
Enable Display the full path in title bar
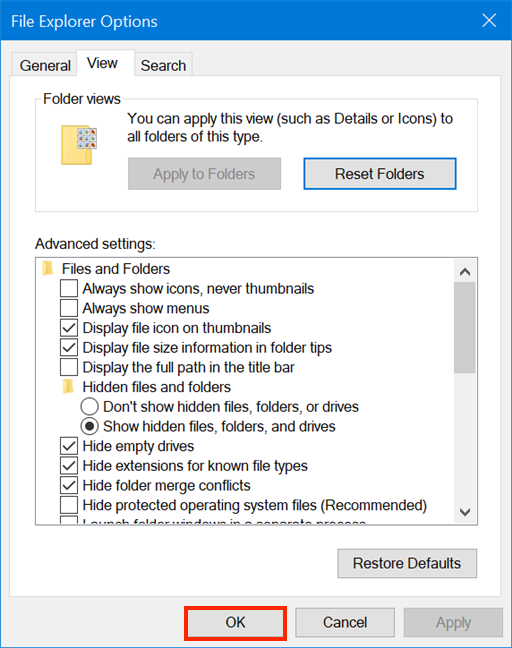coord(69,367)
